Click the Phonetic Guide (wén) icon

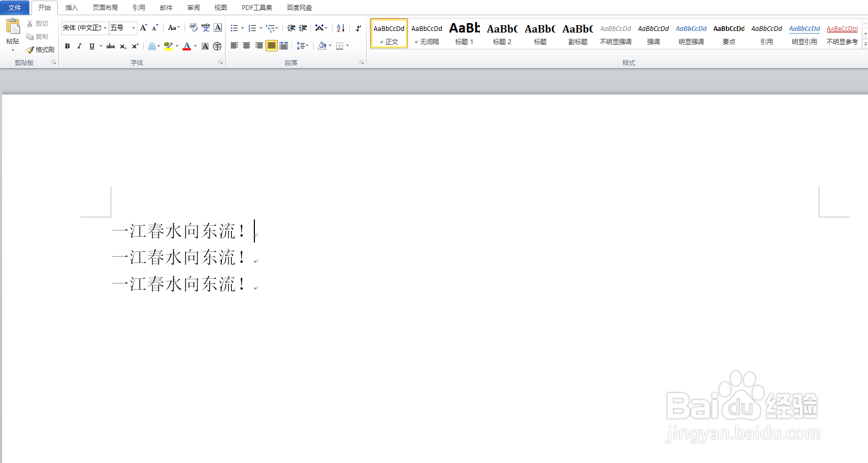point(206,28)
